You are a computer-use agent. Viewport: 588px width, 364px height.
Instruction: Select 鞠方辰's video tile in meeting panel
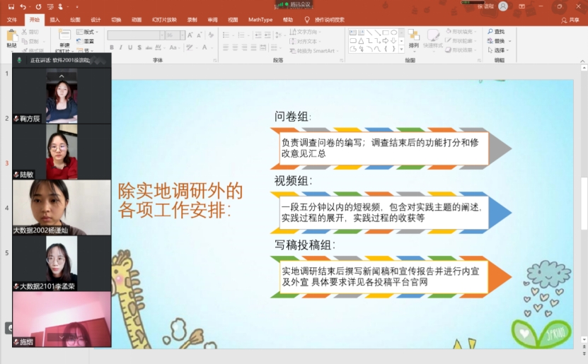pos(62,96)
